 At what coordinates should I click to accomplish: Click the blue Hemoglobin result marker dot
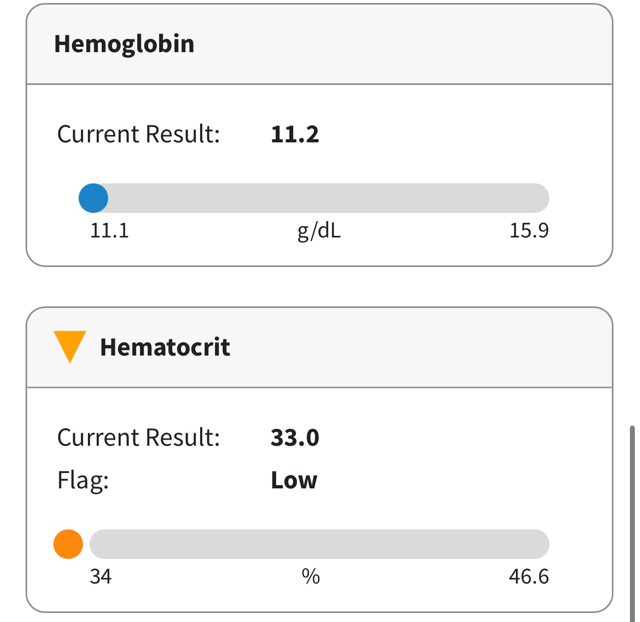(x=93, y=197)
